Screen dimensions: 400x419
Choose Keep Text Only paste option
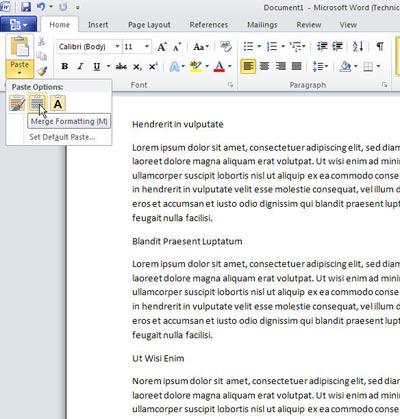click(58, 103)
